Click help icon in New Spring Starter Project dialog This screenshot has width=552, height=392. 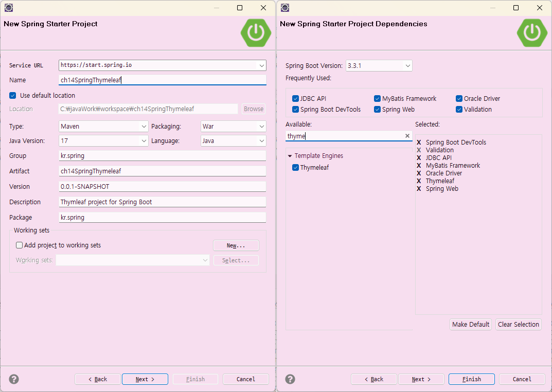click(14, 379)
